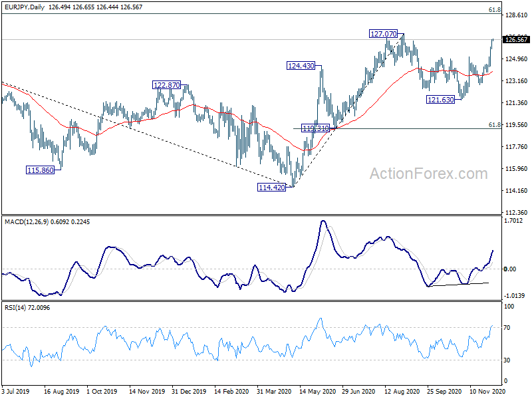This screenshot has height=399, width=532.
Task: Click the 3 Jul 2019 date label
Action: 15,391
